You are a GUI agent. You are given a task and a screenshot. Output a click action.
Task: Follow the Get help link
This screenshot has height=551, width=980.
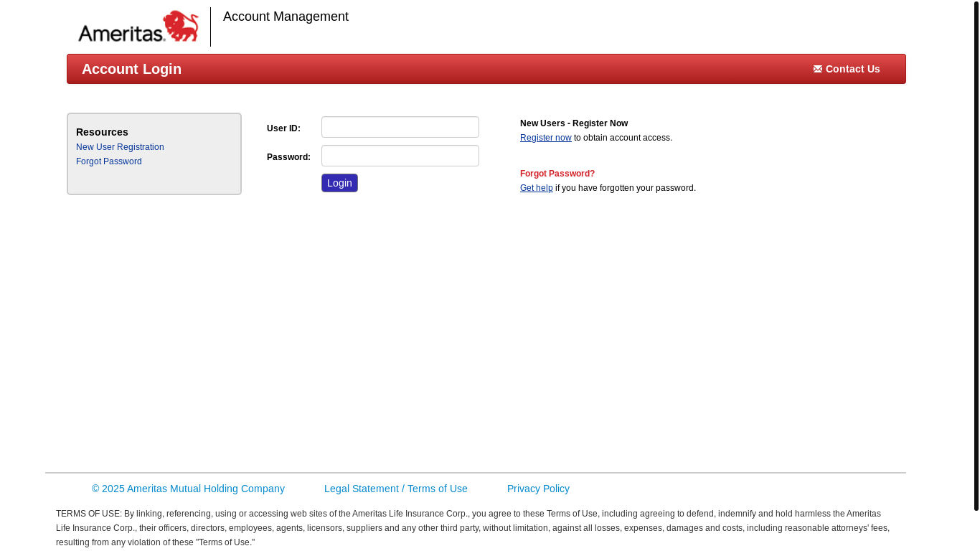pyautogui.click(x=537, y=188)
